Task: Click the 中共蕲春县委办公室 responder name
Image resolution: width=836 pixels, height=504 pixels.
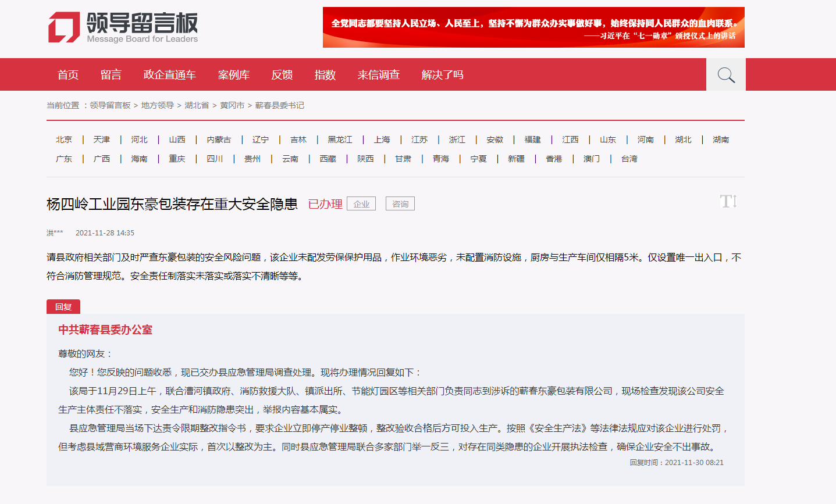Action: click(105, 330)
